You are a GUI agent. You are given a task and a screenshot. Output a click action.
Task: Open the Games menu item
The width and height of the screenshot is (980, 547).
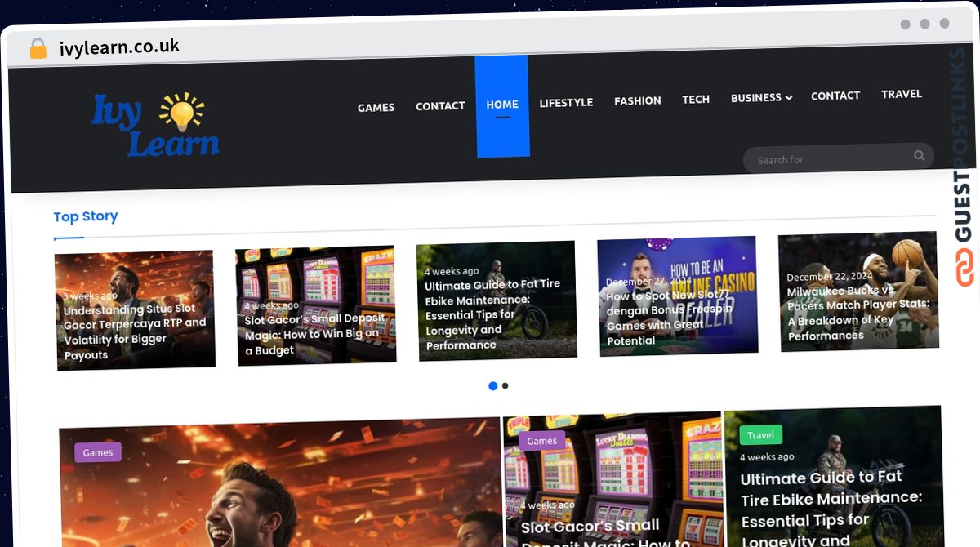point(376,107)
